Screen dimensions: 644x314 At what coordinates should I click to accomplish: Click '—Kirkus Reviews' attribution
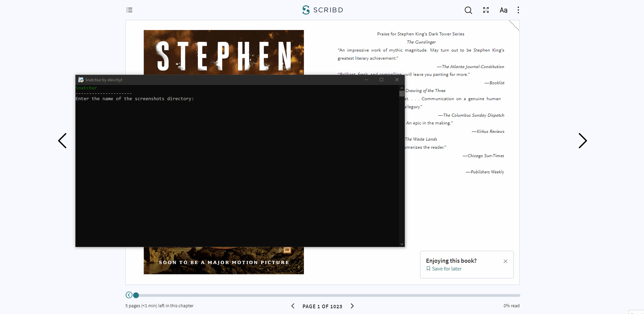point(488,132)
